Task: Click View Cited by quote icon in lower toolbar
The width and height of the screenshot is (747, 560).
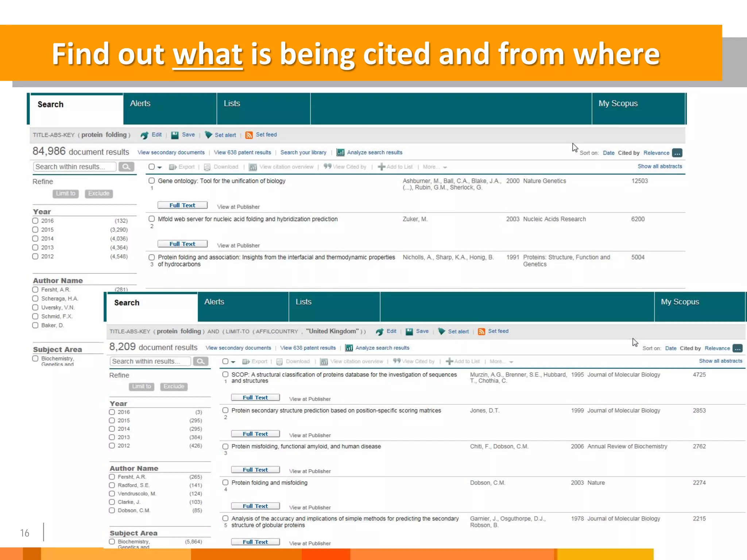Action: coord(397,361)
